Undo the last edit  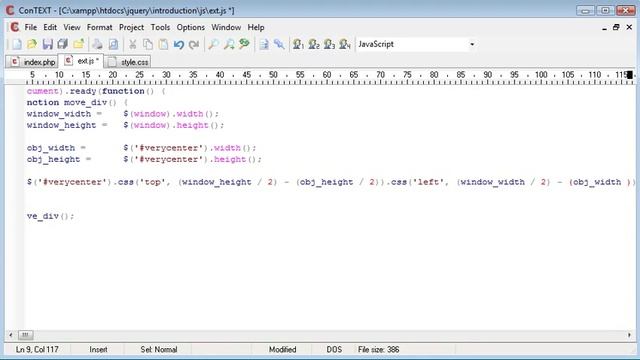click(x=178, y=44)
